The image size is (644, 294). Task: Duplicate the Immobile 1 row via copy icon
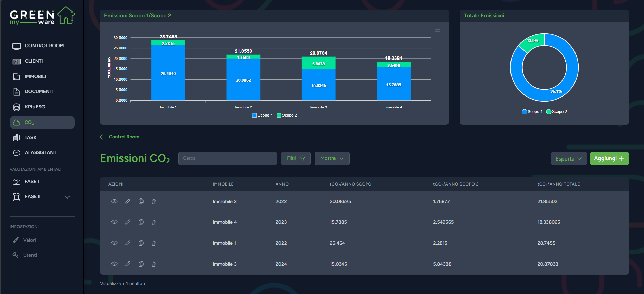coord(141,243)
